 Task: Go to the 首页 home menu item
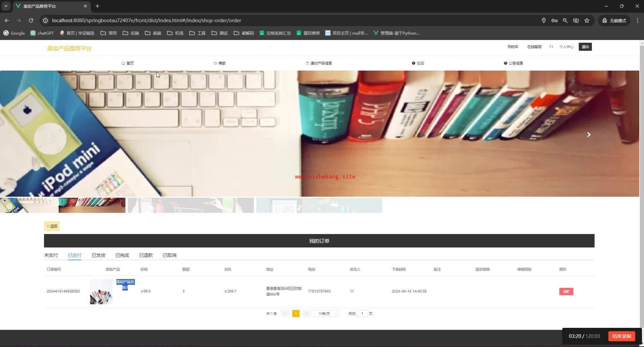pos(128,63)
